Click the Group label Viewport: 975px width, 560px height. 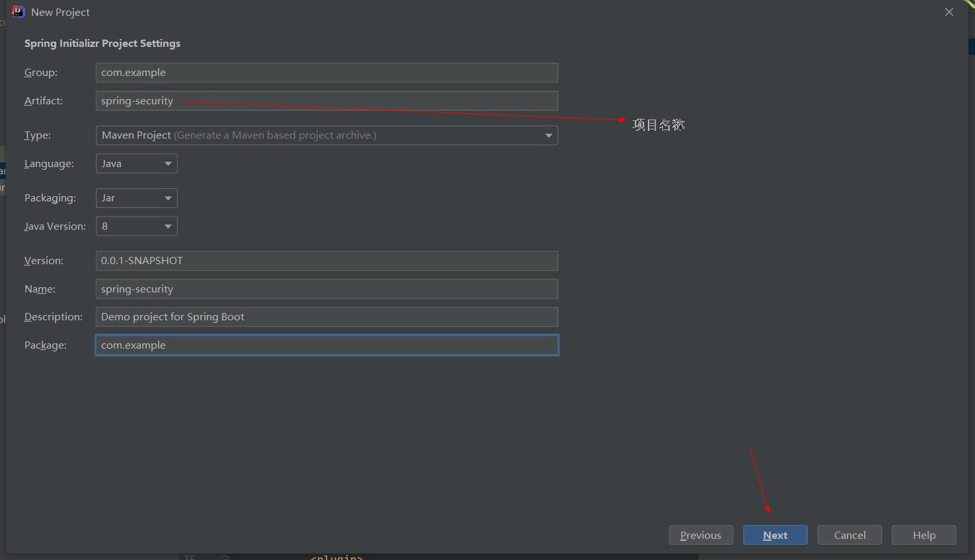[41, 73]
